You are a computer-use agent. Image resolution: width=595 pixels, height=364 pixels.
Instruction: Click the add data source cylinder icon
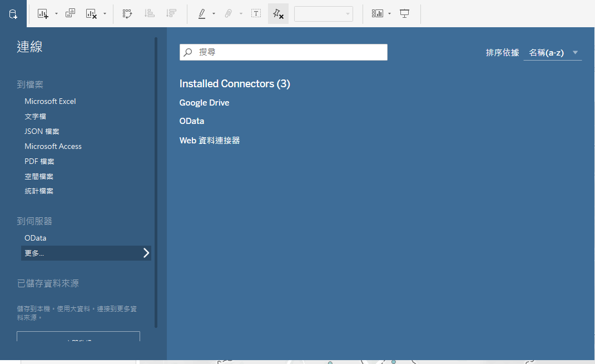(x=13, y=14)
